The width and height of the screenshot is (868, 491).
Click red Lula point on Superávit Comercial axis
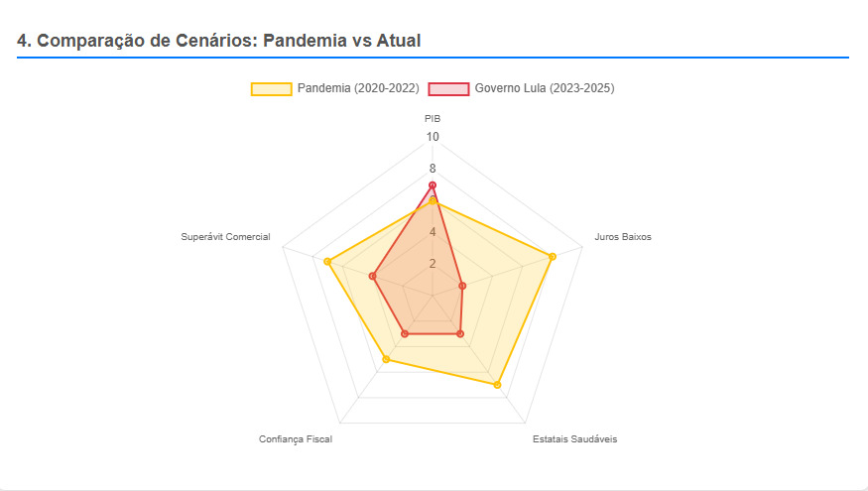point(373,276)
